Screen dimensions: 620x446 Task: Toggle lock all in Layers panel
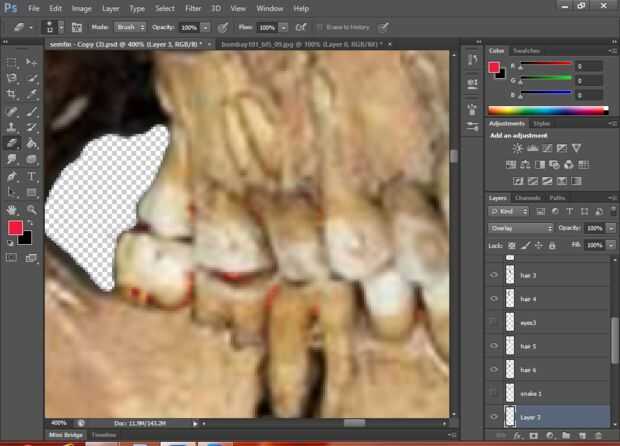[552, 246]
